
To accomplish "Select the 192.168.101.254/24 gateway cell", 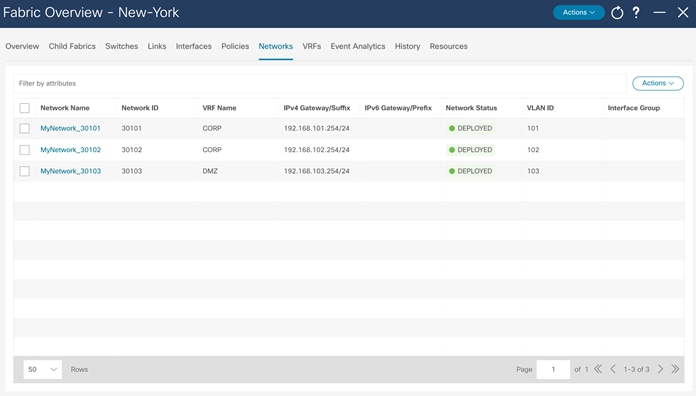I will [x=316, y=128].
